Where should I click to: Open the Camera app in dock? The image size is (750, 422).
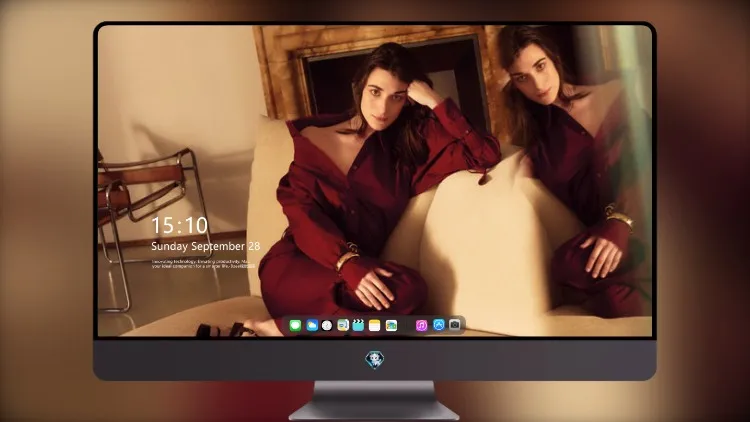click(455, 325)
